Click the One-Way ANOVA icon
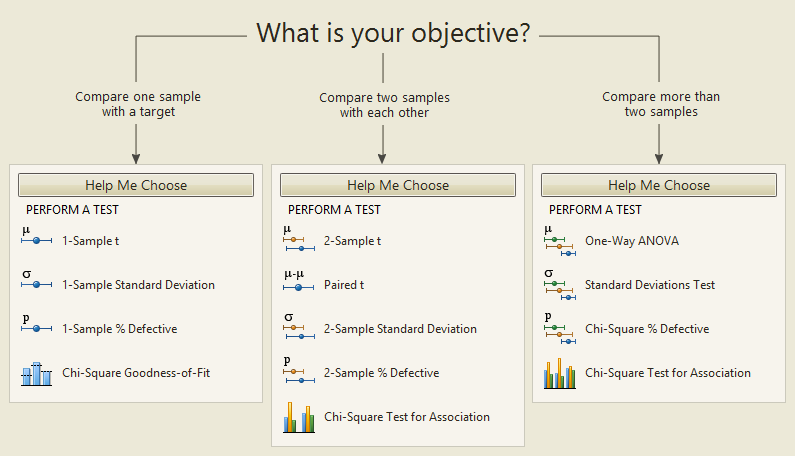The width and height of the screenshot is (795, 456). (560, 241)
